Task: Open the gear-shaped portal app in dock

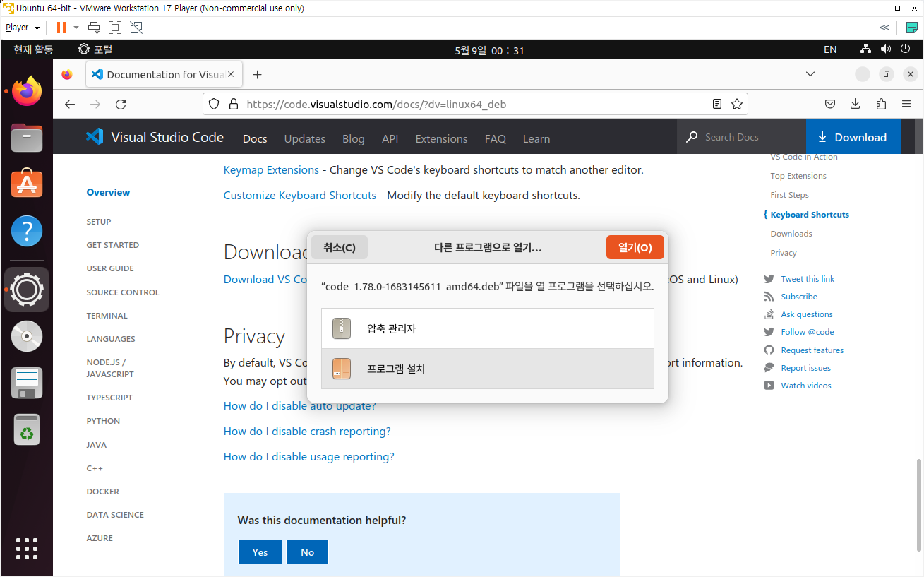Action: pos(27,290)
